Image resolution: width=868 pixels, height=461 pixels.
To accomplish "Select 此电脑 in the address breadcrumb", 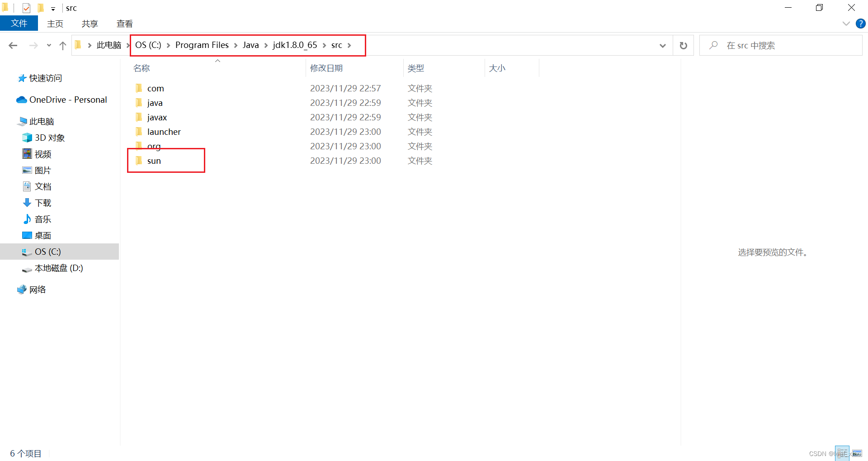I will pyautogui.click(x=109, y=45).
